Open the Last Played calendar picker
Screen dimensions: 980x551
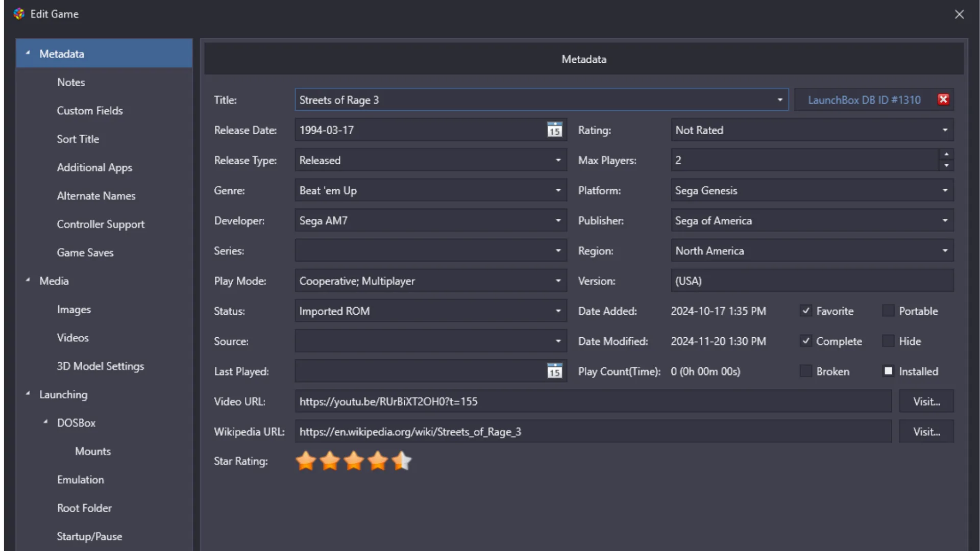point(554,371)
